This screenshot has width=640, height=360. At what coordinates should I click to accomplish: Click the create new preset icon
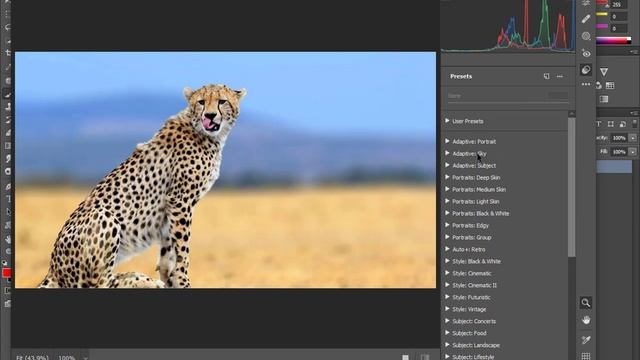click(547, 76)
